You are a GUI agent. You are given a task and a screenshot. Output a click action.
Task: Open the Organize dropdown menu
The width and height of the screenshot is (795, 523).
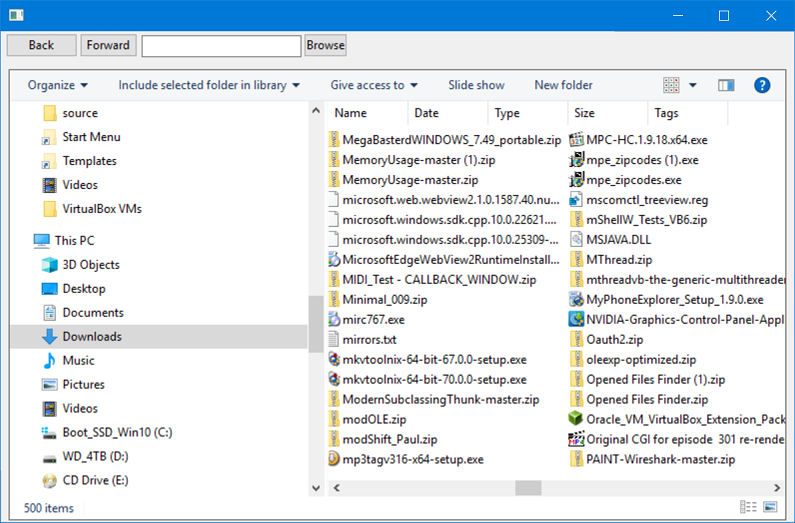[57, 85]
